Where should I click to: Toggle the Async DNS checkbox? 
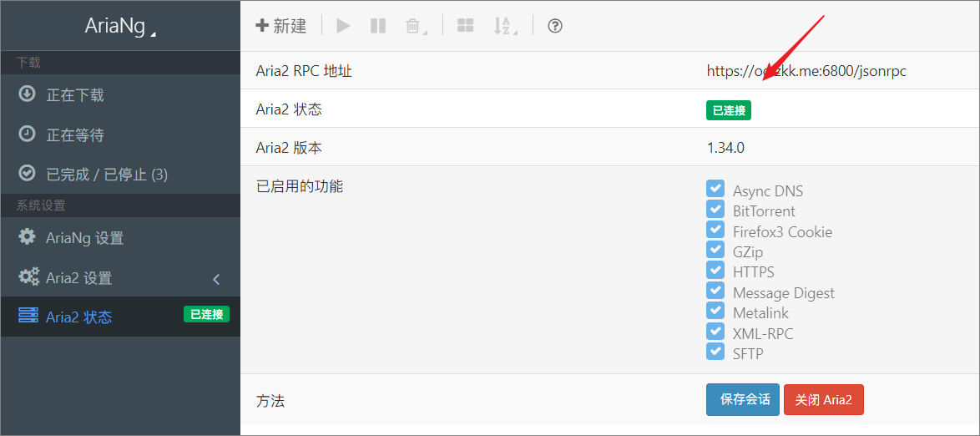[x=715, y=189]
